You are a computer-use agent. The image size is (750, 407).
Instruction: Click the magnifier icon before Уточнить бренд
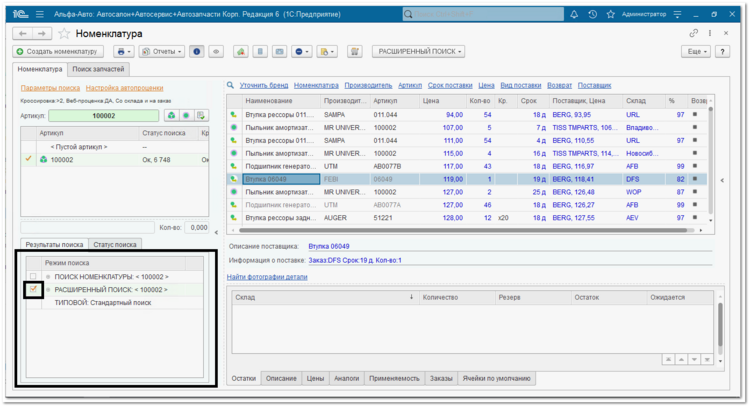(231, 85)
